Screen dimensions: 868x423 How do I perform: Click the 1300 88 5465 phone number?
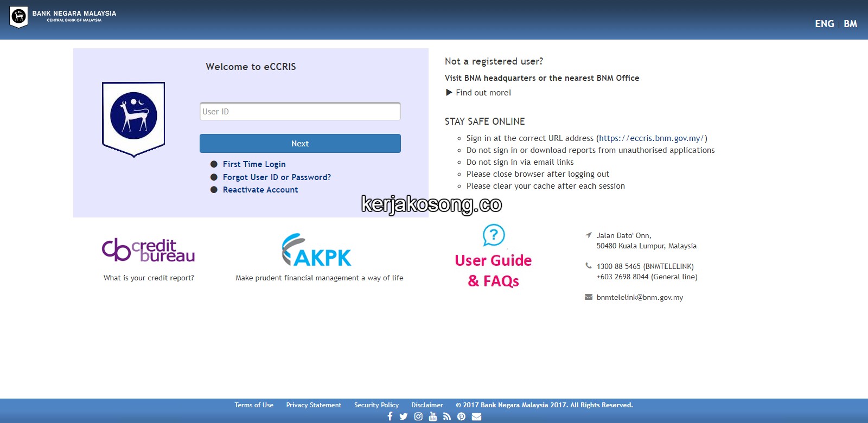coord(645,266)
